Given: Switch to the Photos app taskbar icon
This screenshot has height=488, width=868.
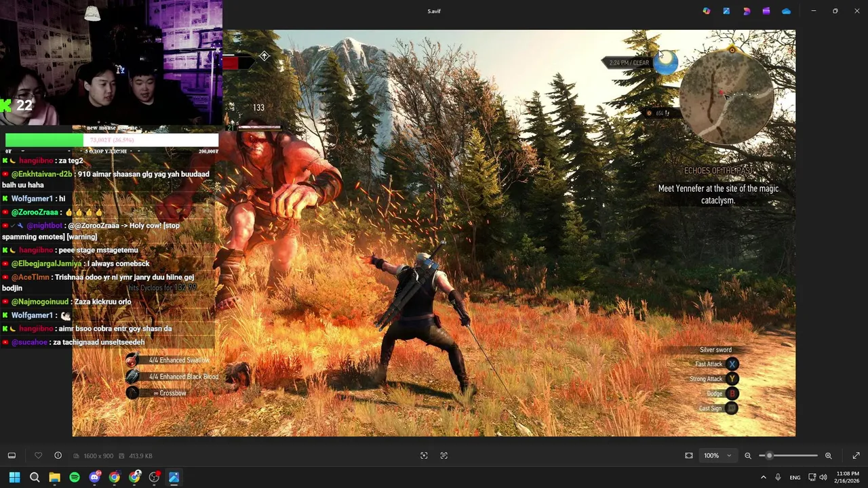Looking at the screenshot, I should [174, 477].
